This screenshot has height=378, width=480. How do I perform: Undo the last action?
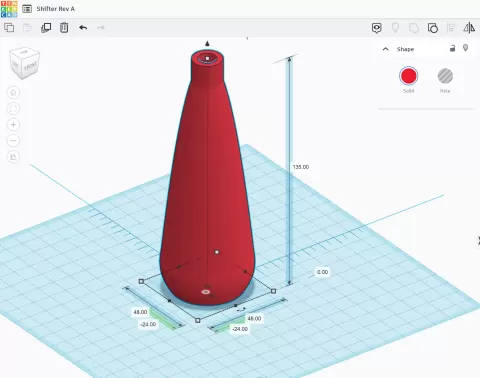[x=83, y=28]
